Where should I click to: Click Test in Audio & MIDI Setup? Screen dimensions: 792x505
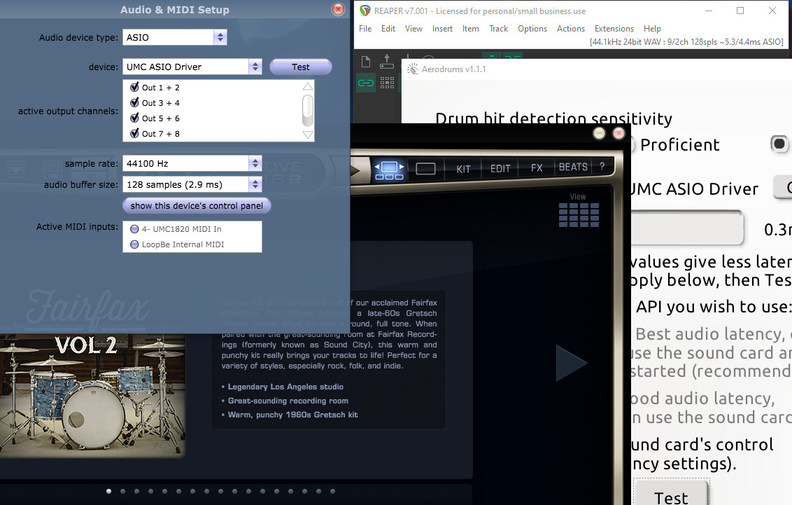301,67
